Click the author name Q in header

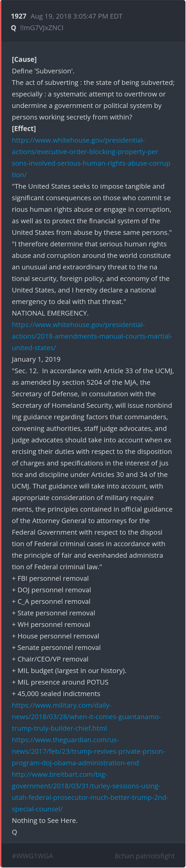[x=13, y=28]
